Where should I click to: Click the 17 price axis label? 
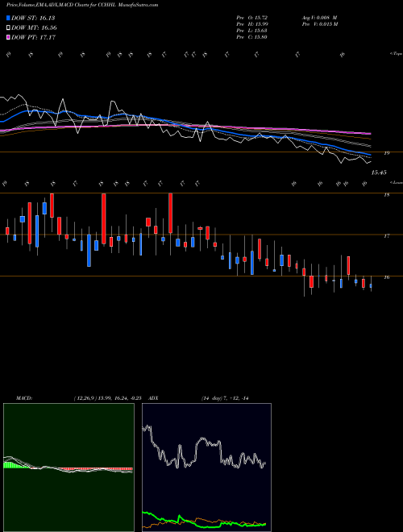[387, 236]
